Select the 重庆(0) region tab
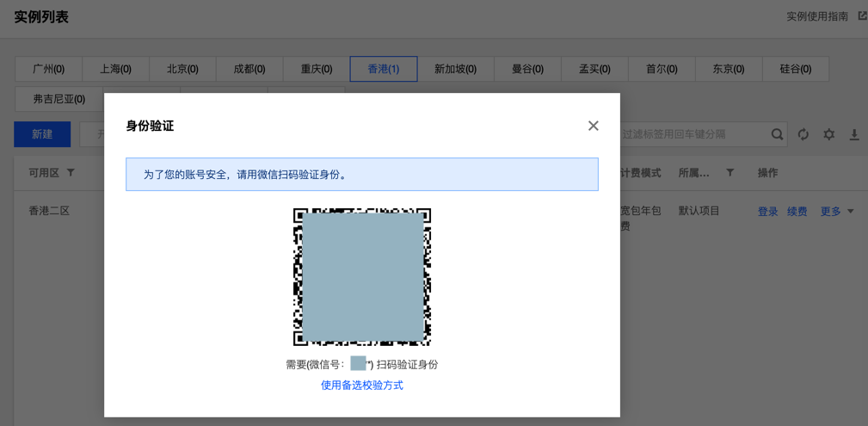The width and height of the screenshot is (868, 426). (317, 69)
